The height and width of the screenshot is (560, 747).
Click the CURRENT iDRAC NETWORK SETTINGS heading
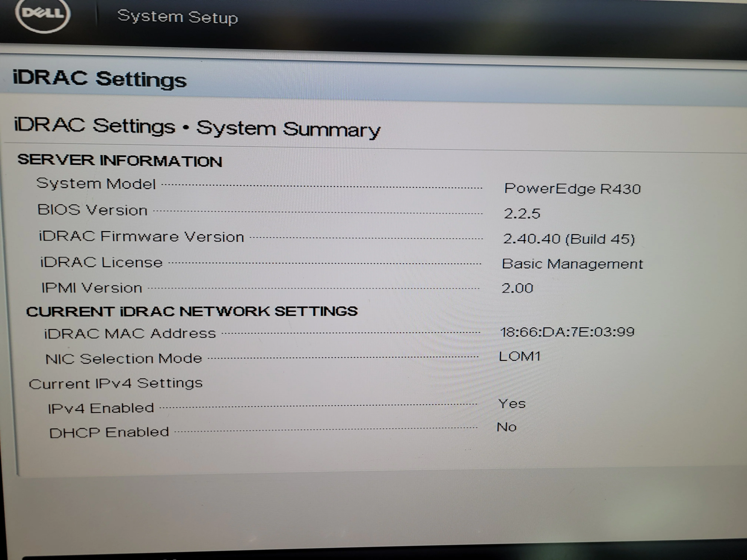192,311
